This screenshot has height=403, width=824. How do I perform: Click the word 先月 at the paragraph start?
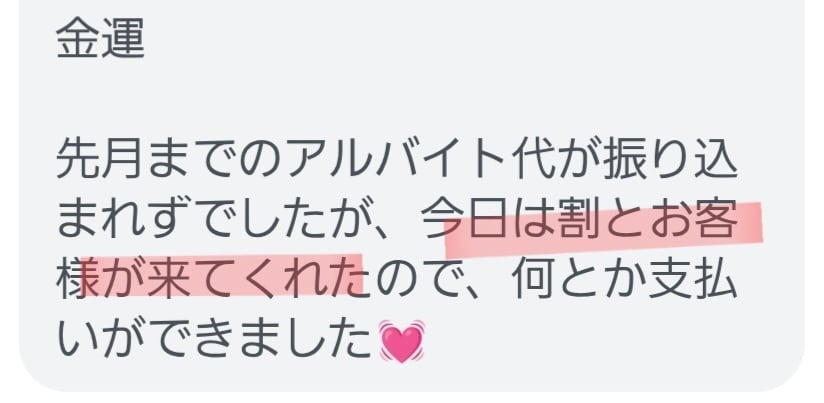[x=98, y=160]
